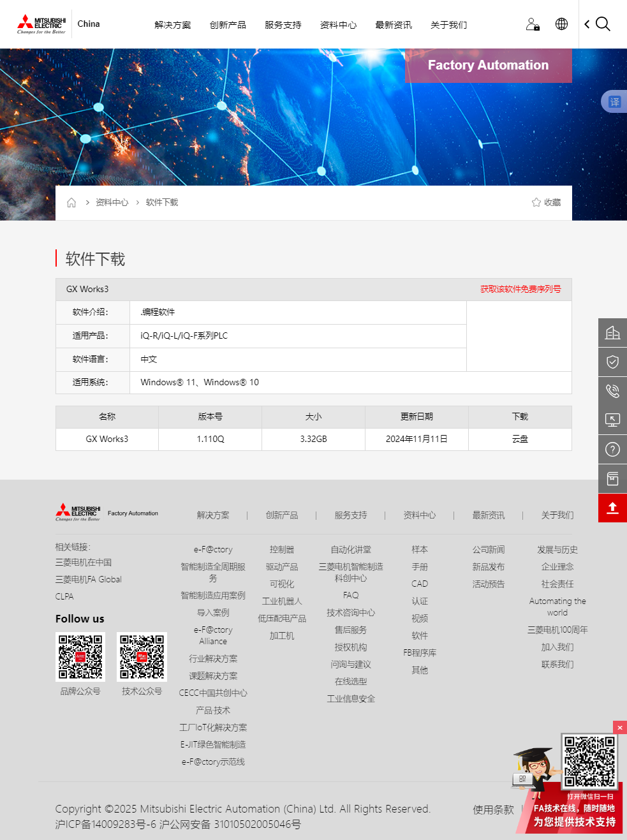Click the search magnifier icon

(603, 24)
